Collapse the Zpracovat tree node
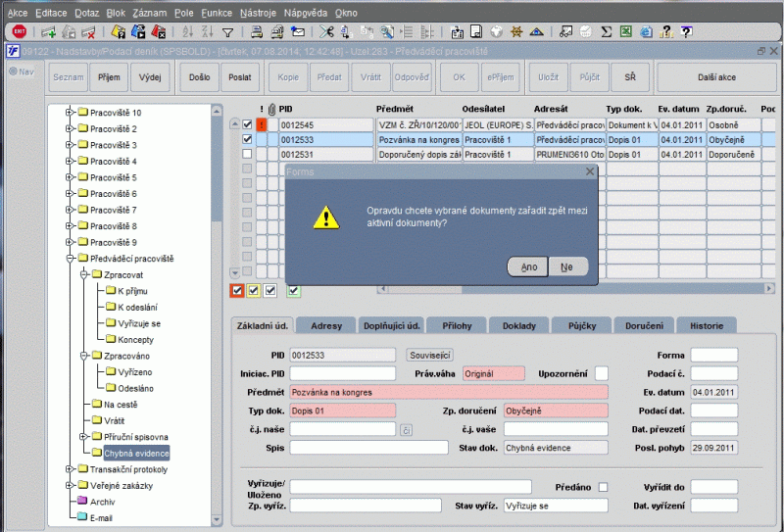Image resolution: width=784 pixels, height=532 pixels. [83, 274]
